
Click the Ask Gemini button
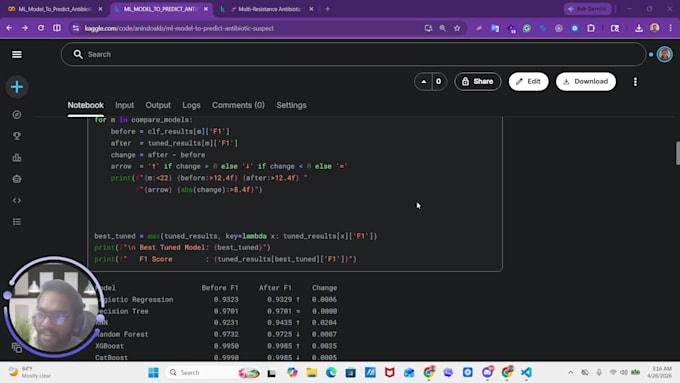(x=588, y=9)
